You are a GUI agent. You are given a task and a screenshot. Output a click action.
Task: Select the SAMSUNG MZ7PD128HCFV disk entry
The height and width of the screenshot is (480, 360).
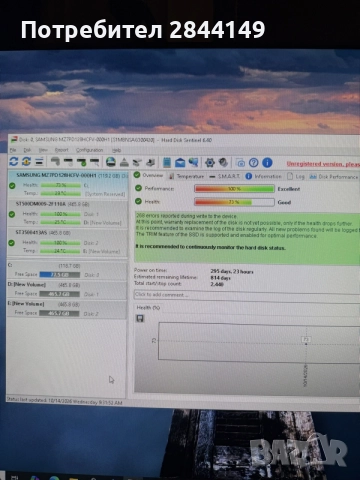pyautogui.click(x=68, y=185)
